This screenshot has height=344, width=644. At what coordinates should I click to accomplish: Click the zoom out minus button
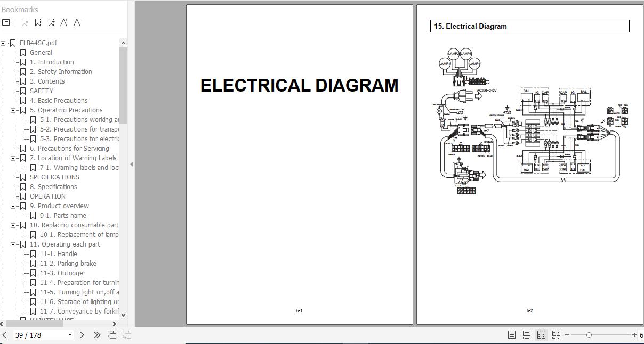pos(567,335)
